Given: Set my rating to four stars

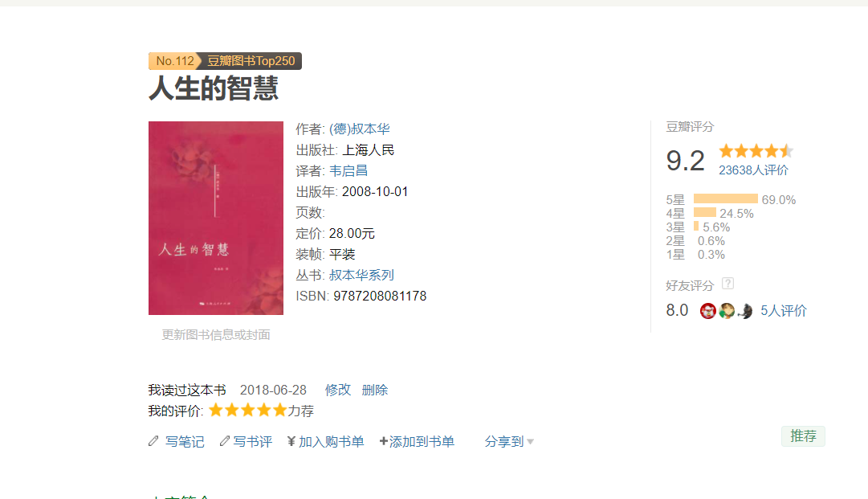Looking at the screenshot, I should pyautogui.click(x=264, y=411).
